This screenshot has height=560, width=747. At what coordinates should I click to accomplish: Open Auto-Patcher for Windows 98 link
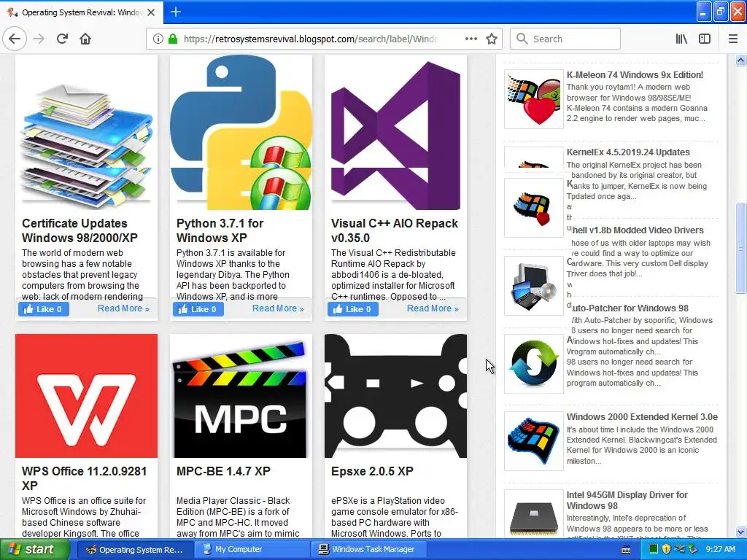[x=630, y=308]
